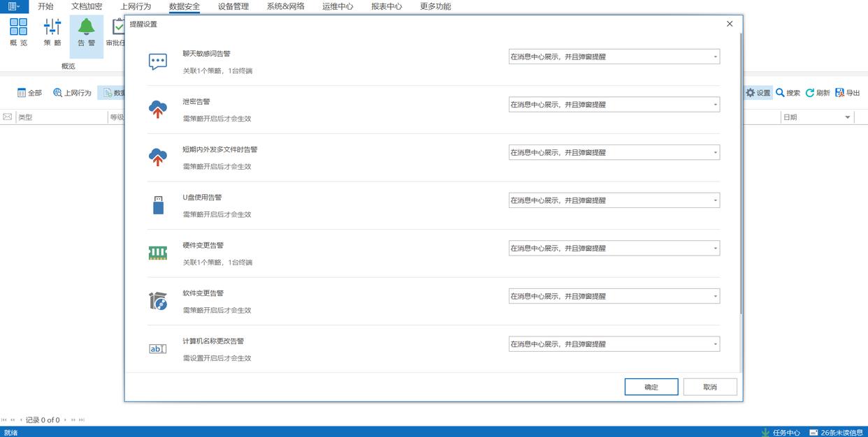Open 任务中心 in the status bar
868x437 pixels.
pyautogui.click(x=781, y=432)
